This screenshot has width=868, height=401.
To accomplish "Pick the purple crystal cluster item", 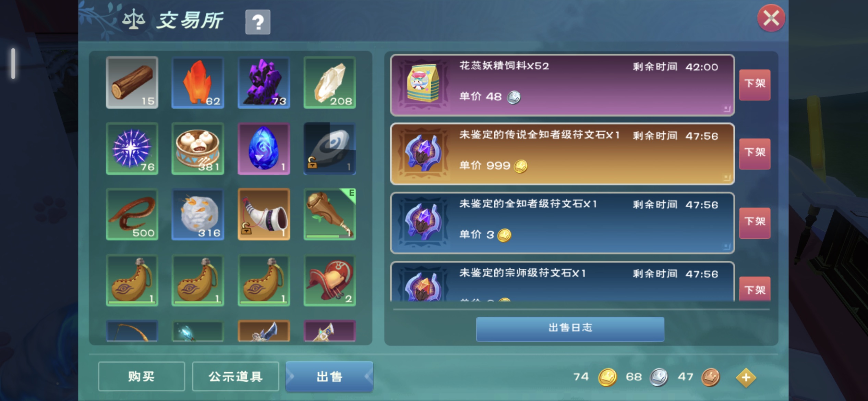I will 264,83.
